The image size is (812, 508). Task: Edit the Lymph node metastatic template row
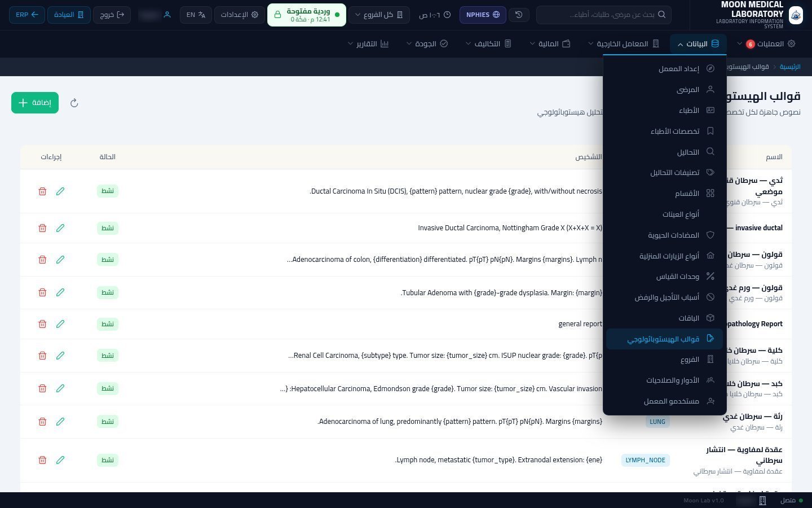pyautogui.click(x=60, y=460)
